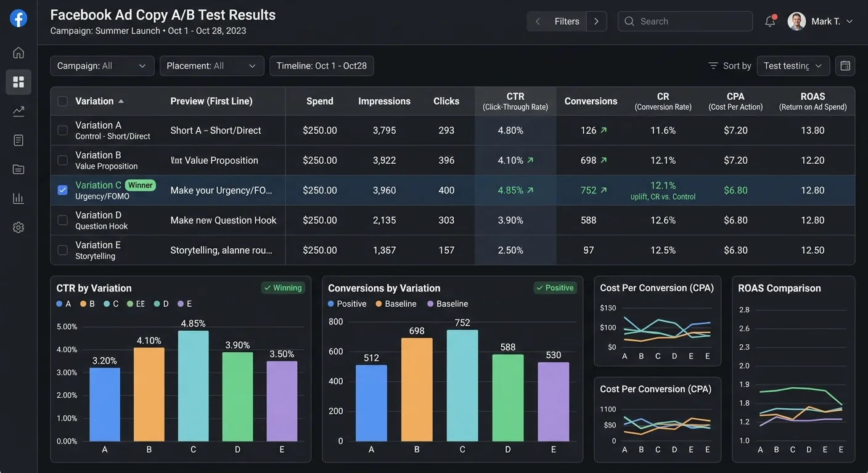
Task: Click the A legend dot in CTR chart
Action: [59, 304]
